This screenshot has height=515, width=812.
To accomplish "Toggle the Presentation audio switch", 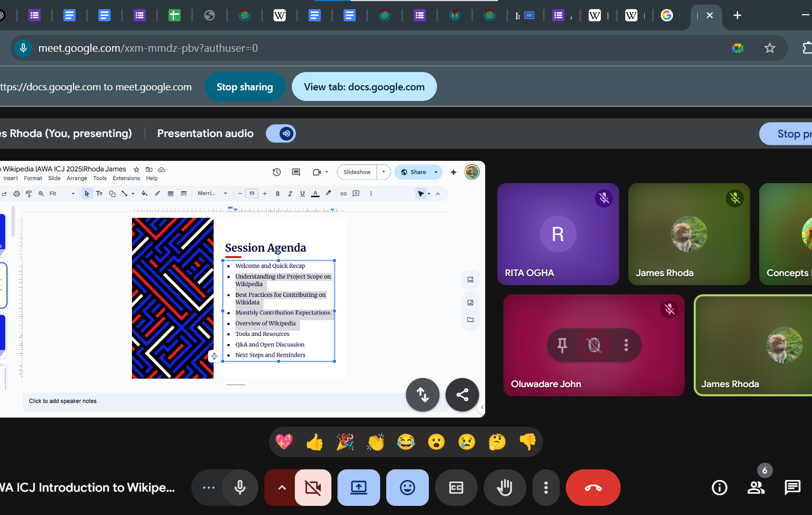I will [281, 133].
